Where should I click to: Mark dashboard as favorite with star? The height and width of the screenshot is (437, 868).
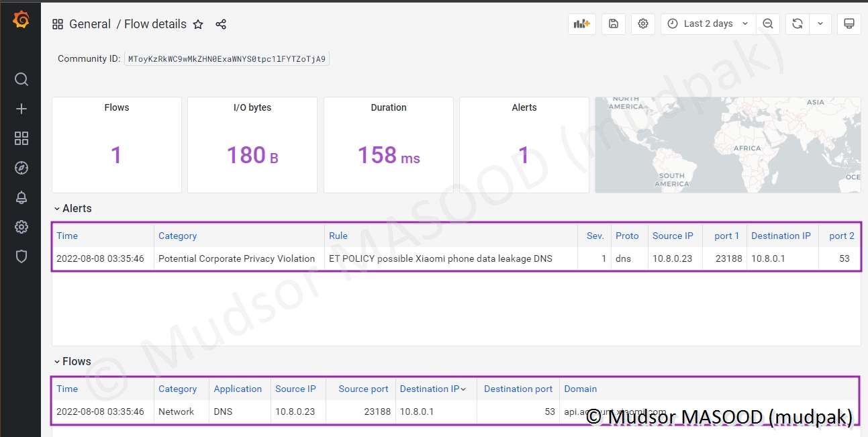pos(198,24)
